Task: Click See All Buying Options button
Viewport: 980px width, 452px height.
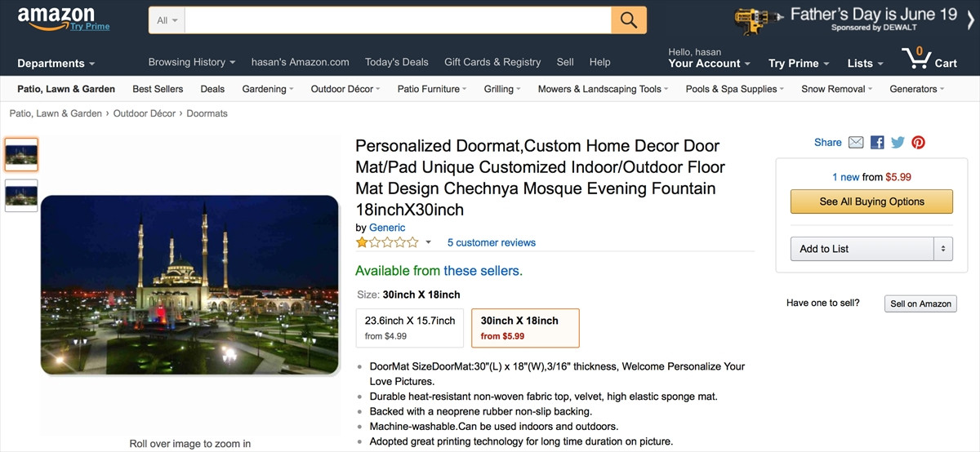Action: tap(871, 202)
